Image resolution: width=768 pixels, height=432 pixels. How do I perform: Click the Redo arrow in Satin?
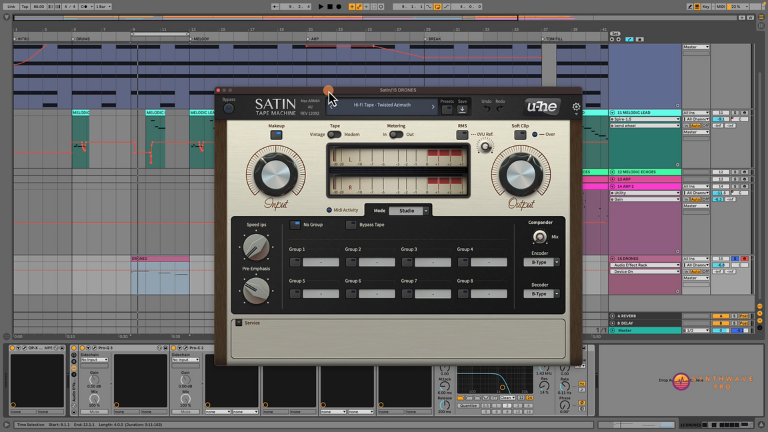click(500, 109)
